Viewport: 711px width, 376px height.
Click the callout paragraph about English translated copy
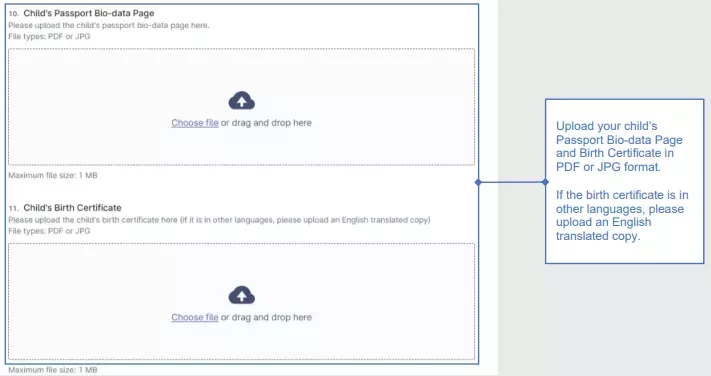[x=622, y=215]
